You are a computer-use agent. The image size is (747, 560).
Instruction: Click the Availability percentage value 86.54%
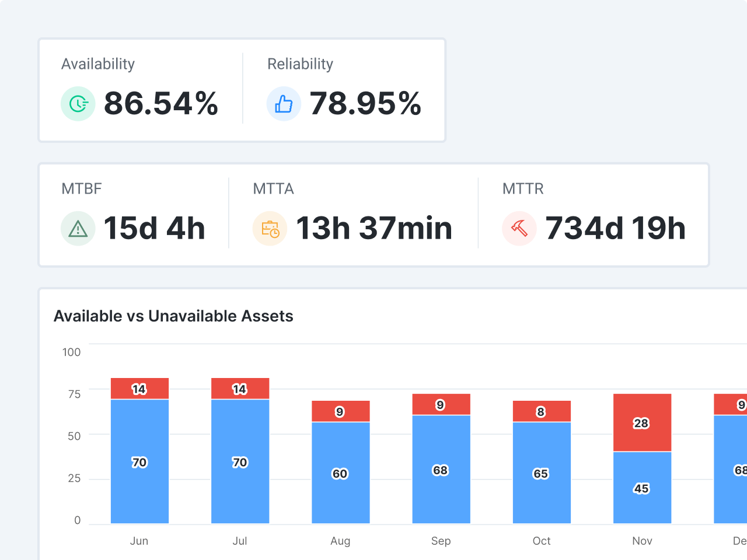[161, 104]
